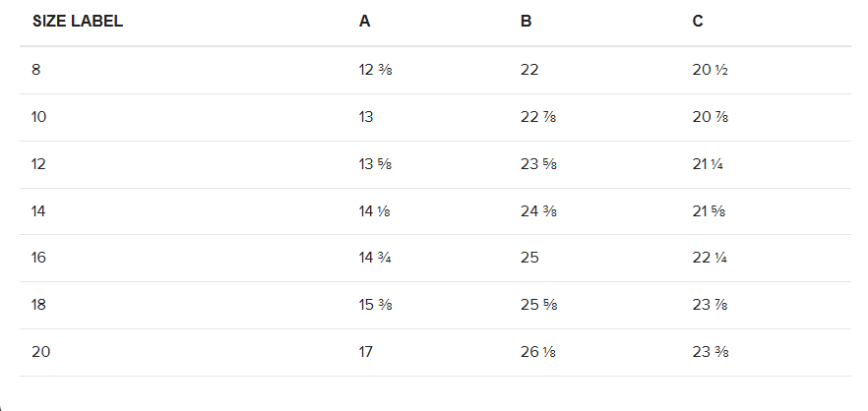Click the 26 ⅛ value for size 20

coord(538,352)
